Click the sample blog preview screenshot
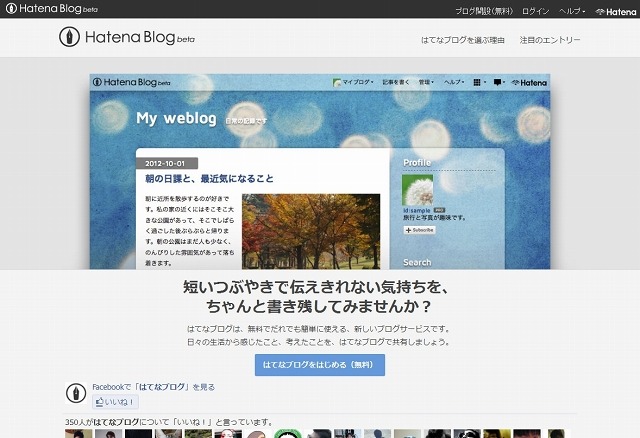 point(320,171)
